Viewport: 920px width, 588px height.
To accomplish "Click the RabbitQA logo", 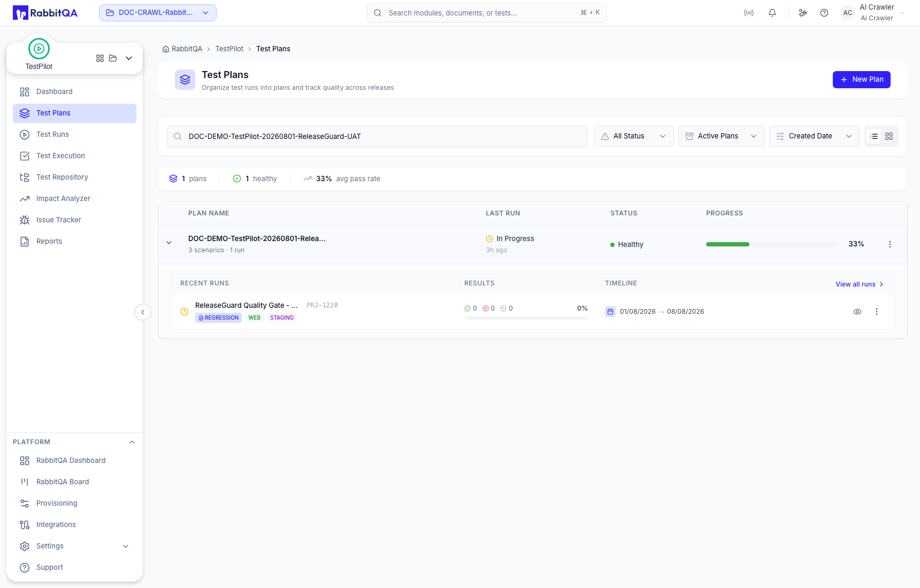I will click(45, 13).
